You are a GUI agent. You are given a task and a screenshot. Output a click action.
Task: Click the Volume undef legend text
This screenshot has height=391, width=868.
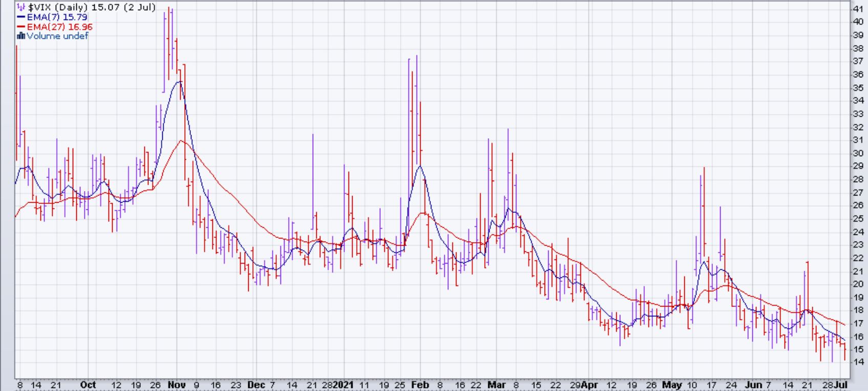tap(57, 36)
